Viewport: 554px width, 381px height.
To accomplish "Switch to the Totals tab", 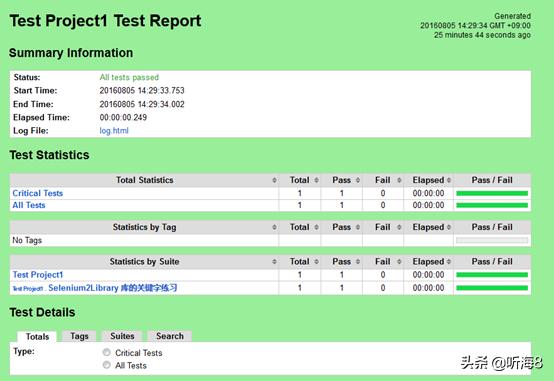I will pyautogui.click(x=37, y=336).
